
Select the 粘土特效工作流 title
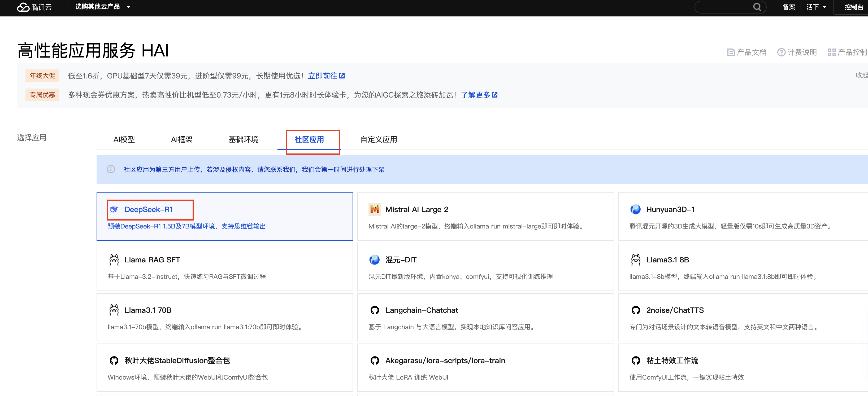pos(672,361)
